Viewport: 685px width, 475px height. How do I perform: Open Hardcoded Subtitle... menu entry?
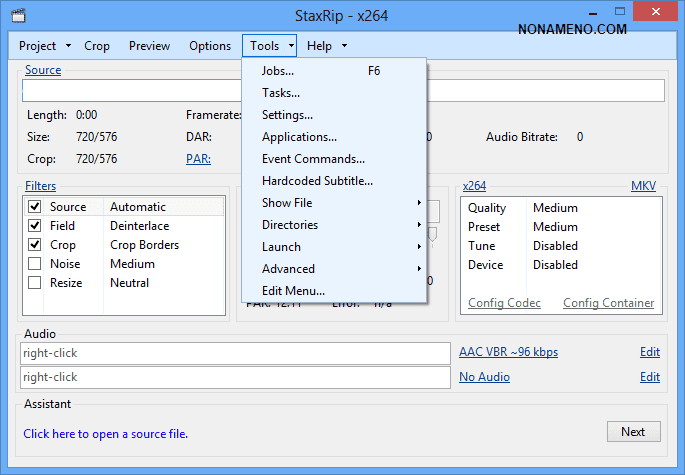point(317,181)
